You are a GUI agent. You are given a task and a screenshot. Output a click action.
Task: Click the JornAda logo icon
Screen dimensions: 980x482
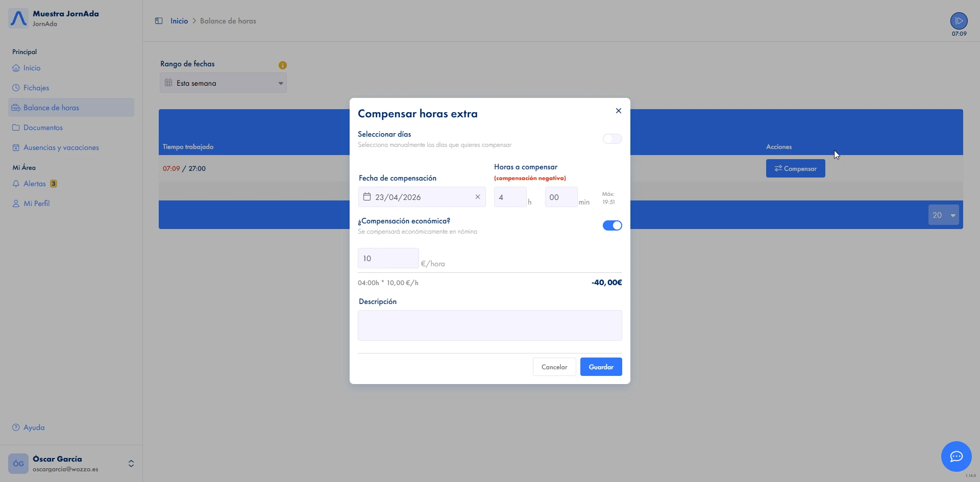pyautogui.click(x=18, y=18)
